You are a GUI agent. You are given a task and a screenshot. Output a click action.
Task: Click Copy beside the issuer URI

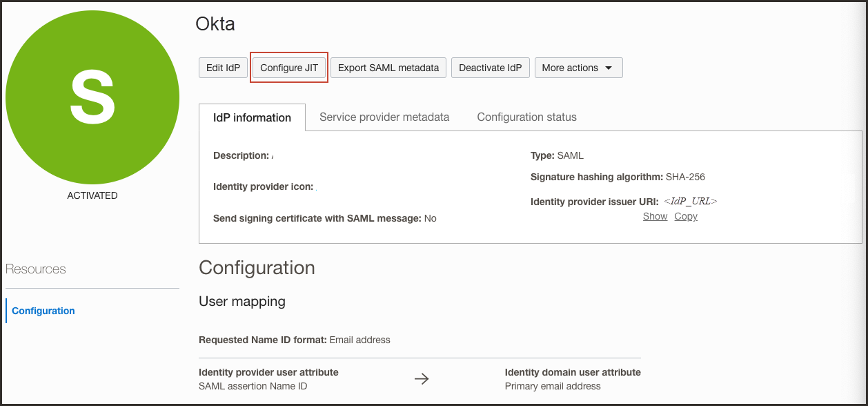(x=685, y=216)
